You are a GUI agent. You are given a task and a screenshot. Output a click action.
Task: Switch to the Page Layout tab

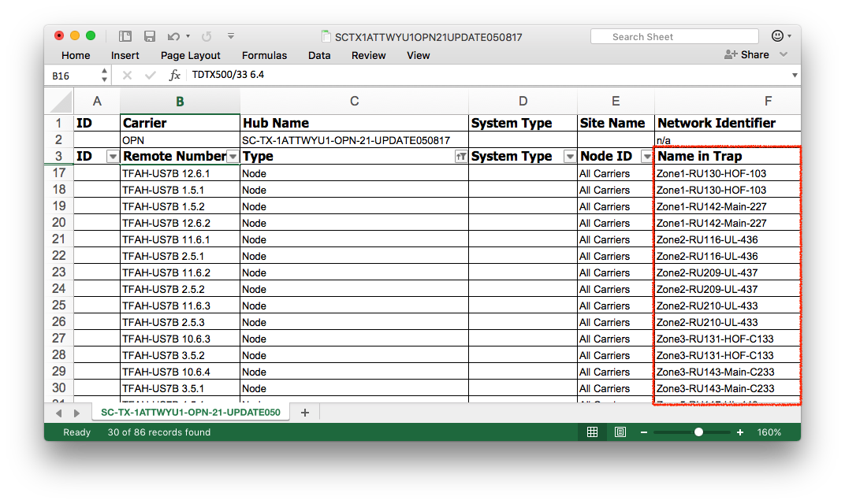click(190, 55)
